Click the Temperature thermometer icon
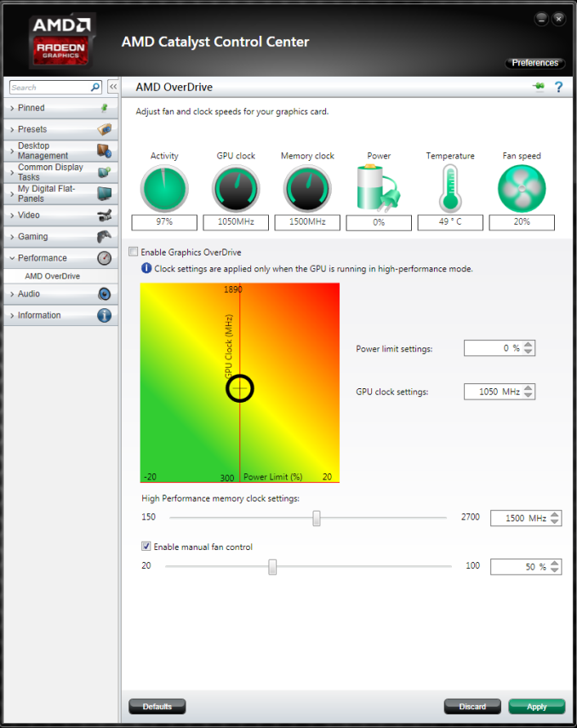Viewport: 577px width, 728px height. (450, 188)
